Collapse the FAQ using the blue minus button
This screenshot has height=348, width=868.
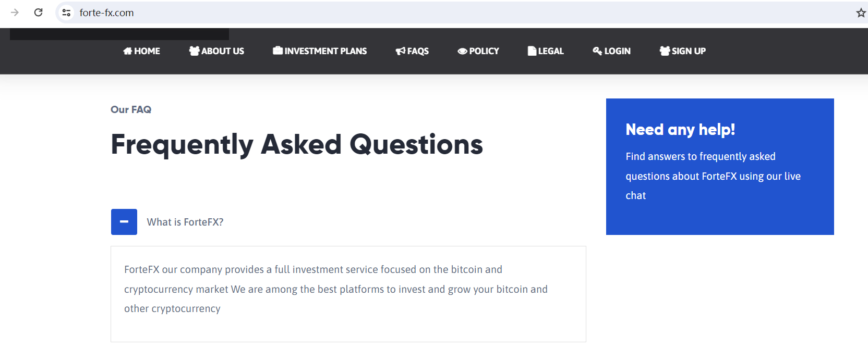point(124,222)
